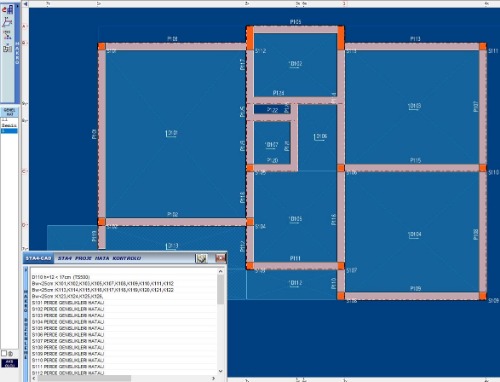This screenshot has height=382, width=500.
Task: Select the 3D frame view icon
Action: (x=7, y=22)
